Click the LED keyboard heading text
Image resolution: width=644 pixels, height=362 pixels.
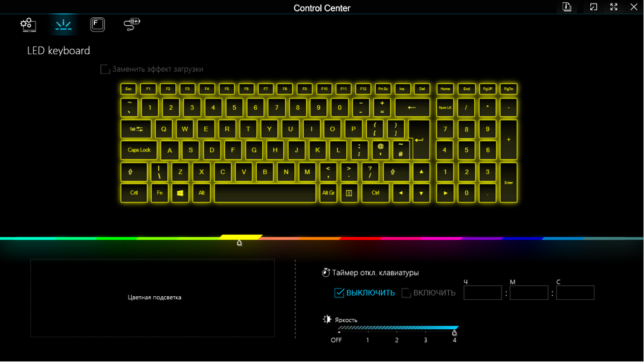pyautogui.click(x=59, y=51)
